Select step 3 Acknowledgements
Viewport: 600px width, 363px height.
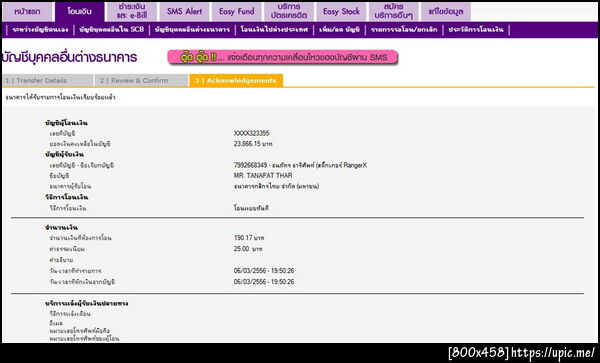point(236,81)
